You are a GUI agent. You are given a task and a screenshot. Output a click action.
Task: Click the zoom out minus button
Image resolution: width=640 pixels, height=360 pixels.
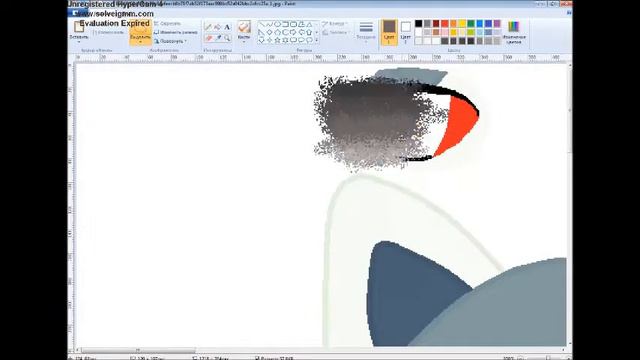(521, 358)
